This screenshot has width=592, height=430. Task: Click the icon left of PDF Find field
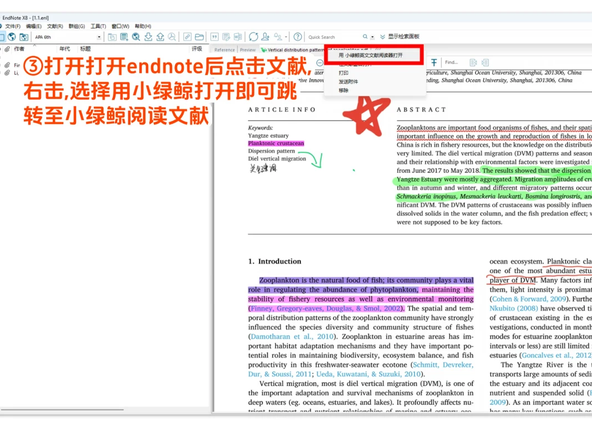point(434,62)
